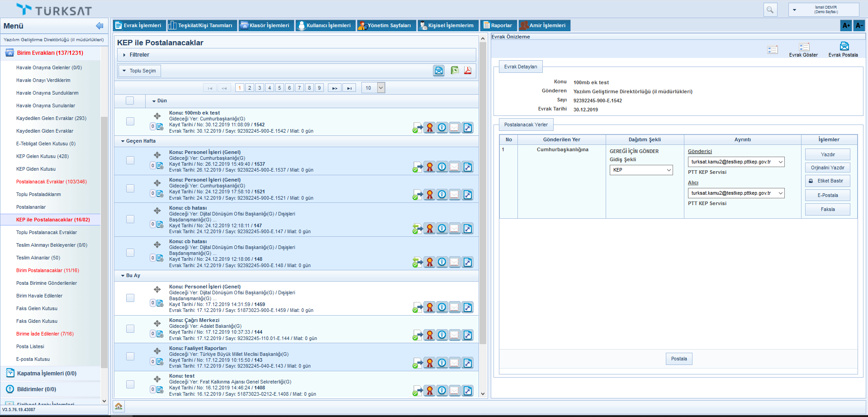Export the list as PDF
The width and height of the screenshot is (868, 417).
(467, 71)
